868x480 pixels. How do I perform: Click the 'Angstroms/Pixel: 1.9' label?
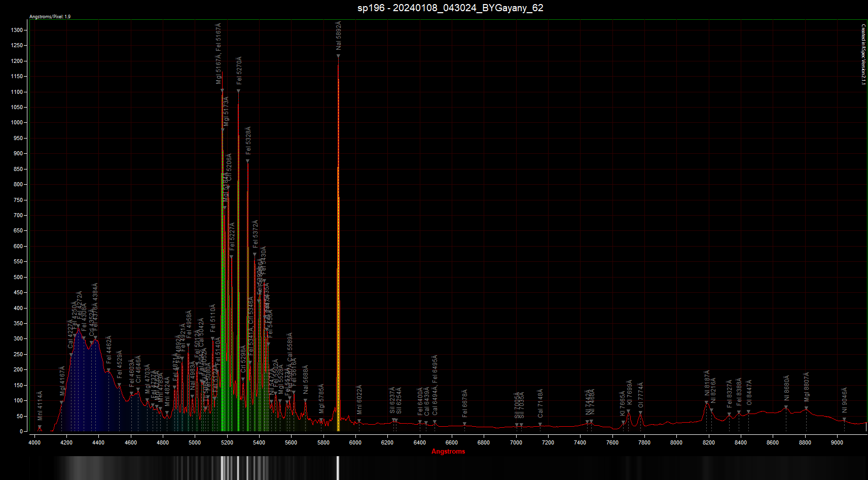50,17
